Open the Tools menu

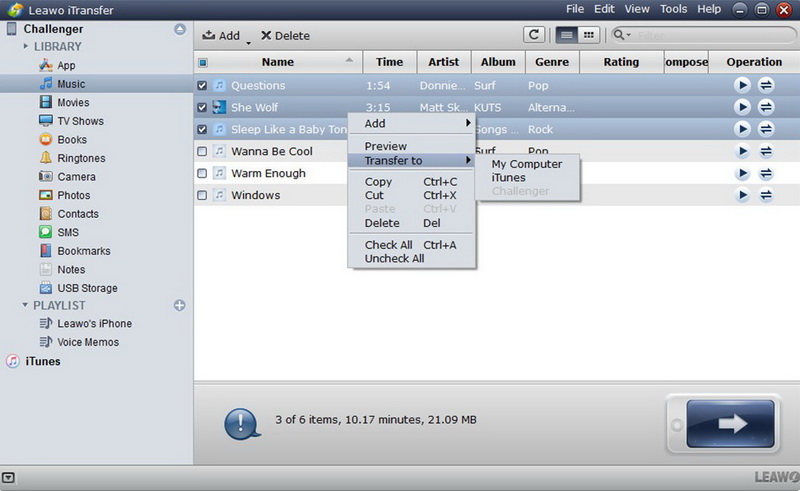point(673,9)
